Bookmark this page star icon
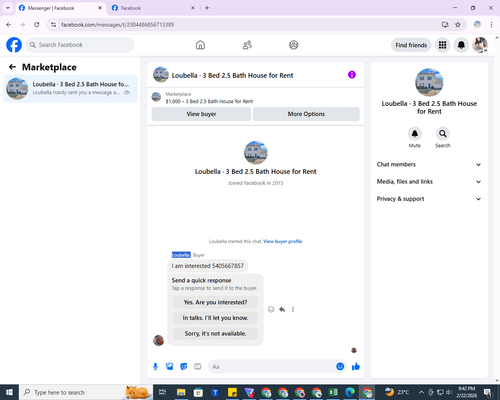Image resolution: width=500 pixels, height=400 pixels. point(458,24)
